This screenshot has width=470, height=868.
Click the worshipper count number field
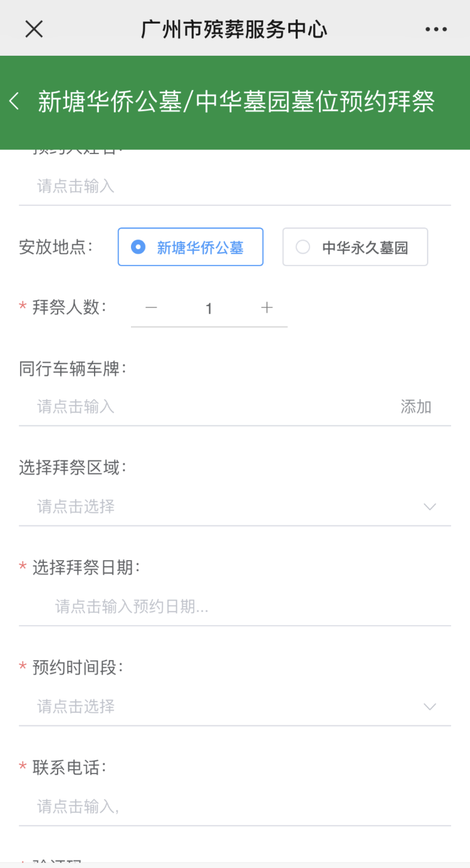coord(209,309)
